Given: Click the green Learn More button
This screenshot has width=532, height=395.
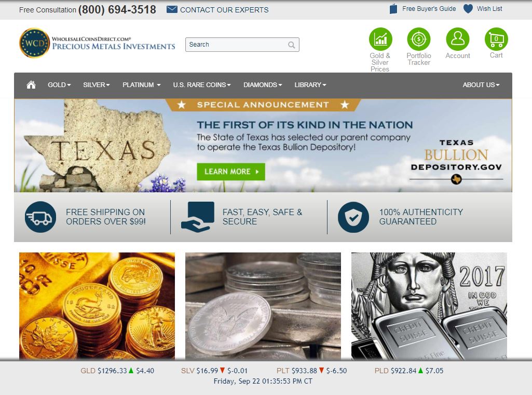Looking at the screenshot, I should coord(231,172).
